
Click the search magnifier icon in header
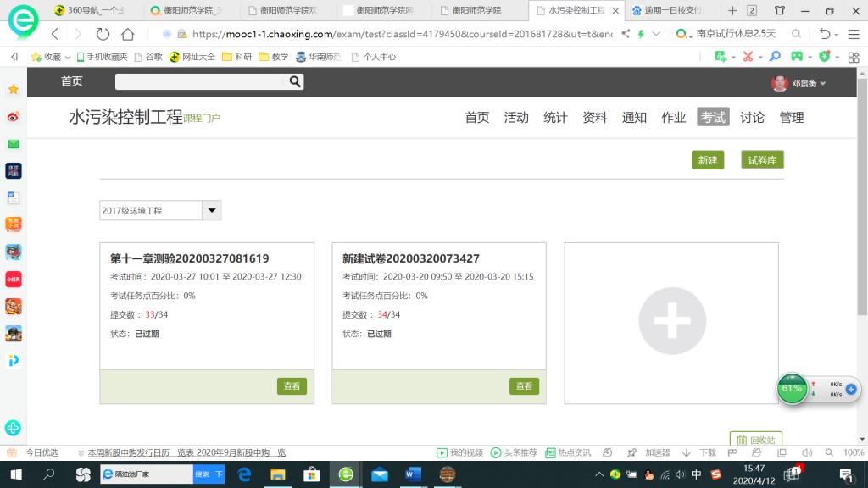[295, 82]
